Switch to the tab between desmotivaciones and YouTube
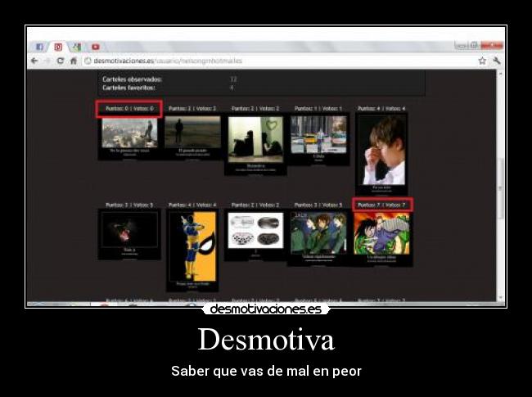This screenshot has height=397, width=532. click(x=77, y=47)
